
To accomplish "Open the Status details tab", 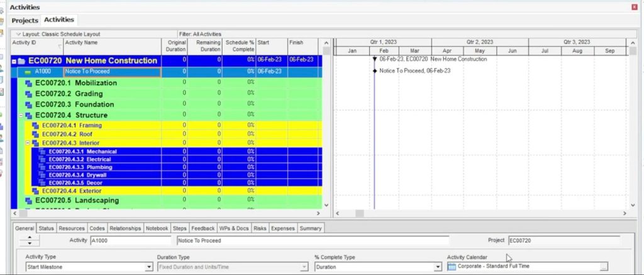I will click(x=46, y=228).
